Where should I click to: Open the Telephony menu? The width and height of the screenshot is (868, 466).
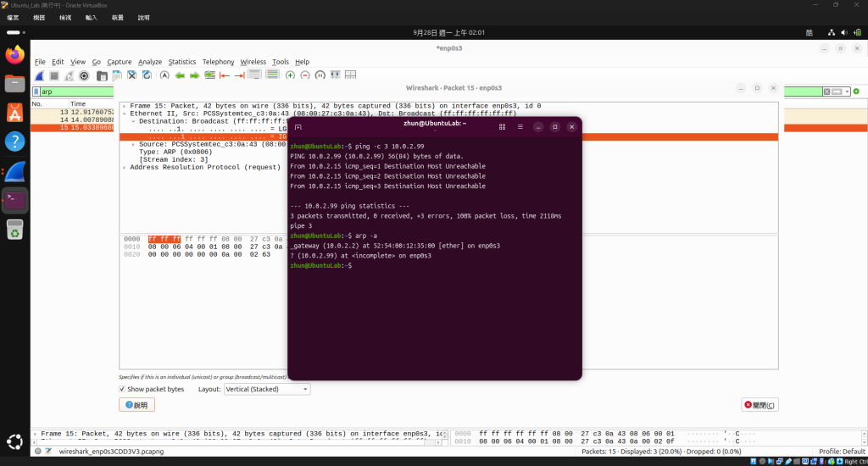click(x=218, y=62)
